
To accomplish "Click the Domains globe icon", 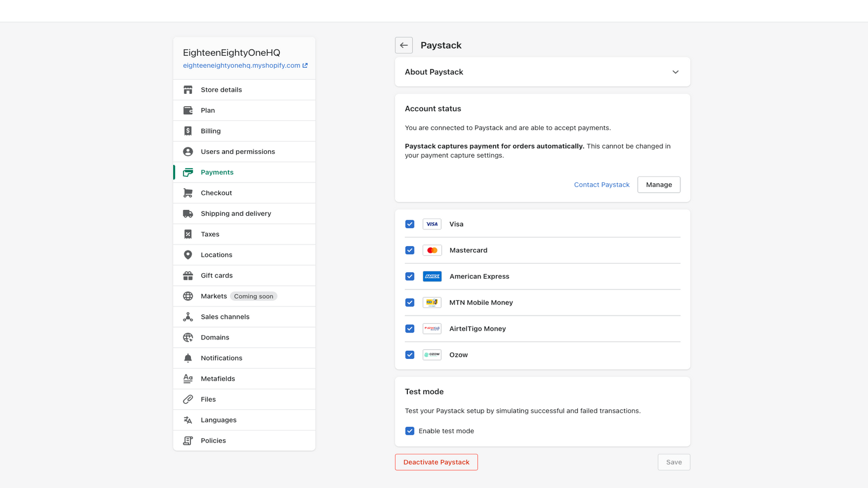I will click(188, 337).
